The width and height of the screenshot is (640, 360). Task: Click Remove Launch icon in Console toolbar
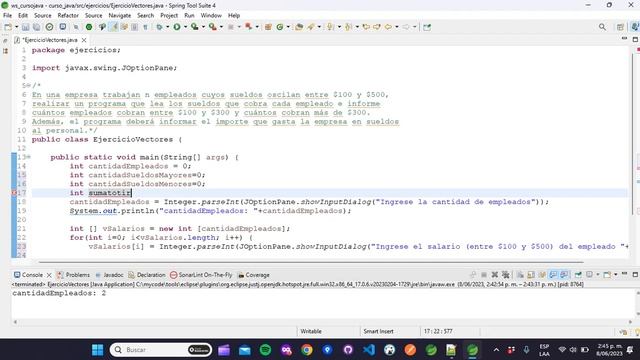click(495, 275)
